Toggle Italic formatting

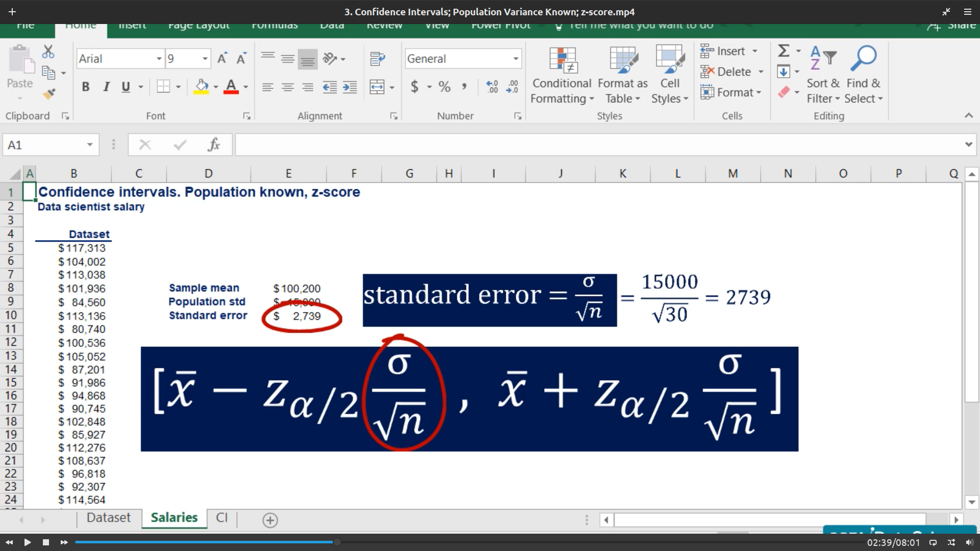point(106,87)
